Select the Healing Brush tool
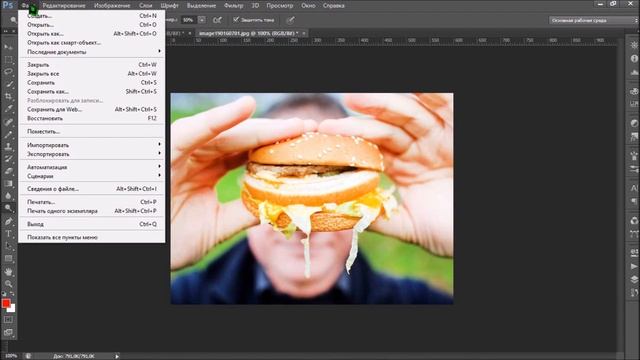 [x=8, y=122]
